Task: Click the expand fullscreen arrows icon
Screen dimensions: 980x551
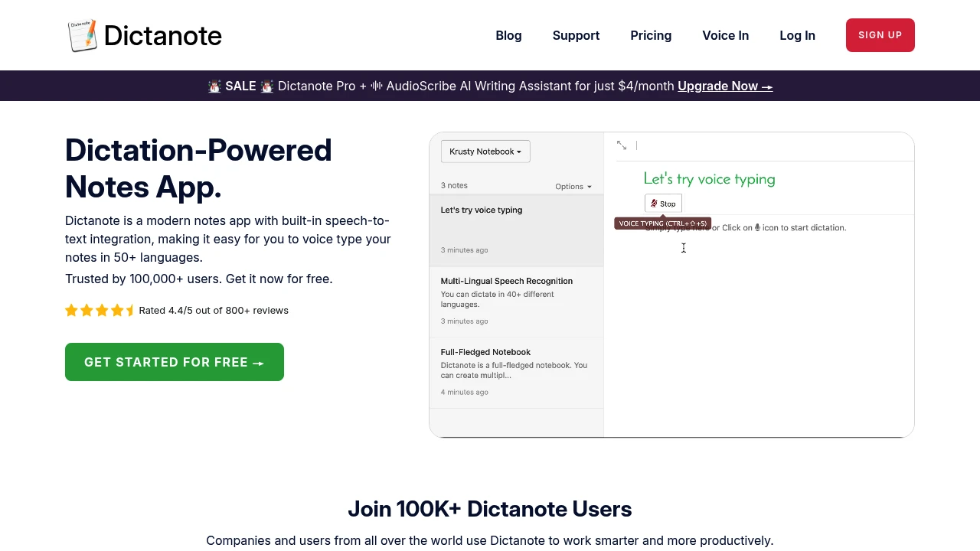Action: (x=622, y=145)
